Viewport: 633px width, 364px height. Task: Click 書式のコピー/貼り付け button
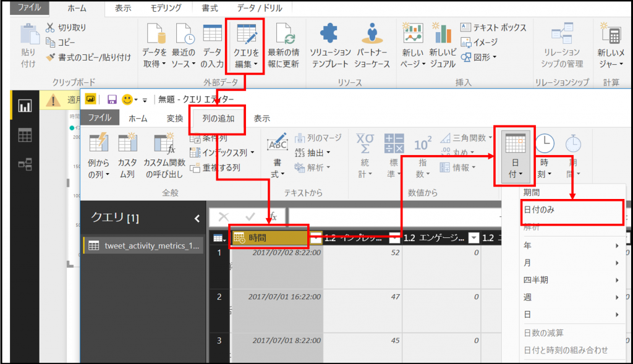click(88, 57)
